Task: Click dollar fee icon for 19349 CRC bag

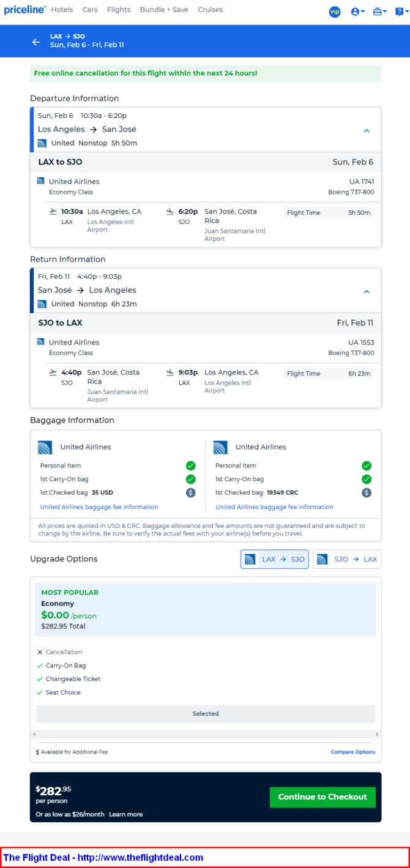Action: (x=367, y=492)
